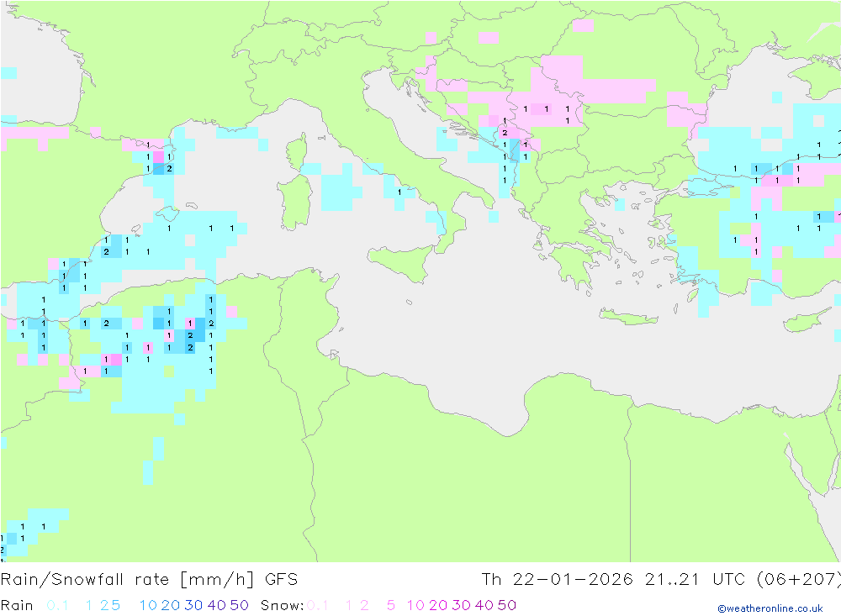Screen dimensions: 841x616
Task: Select the Rain 30 legend color value
Action: [x=193, y=605]
